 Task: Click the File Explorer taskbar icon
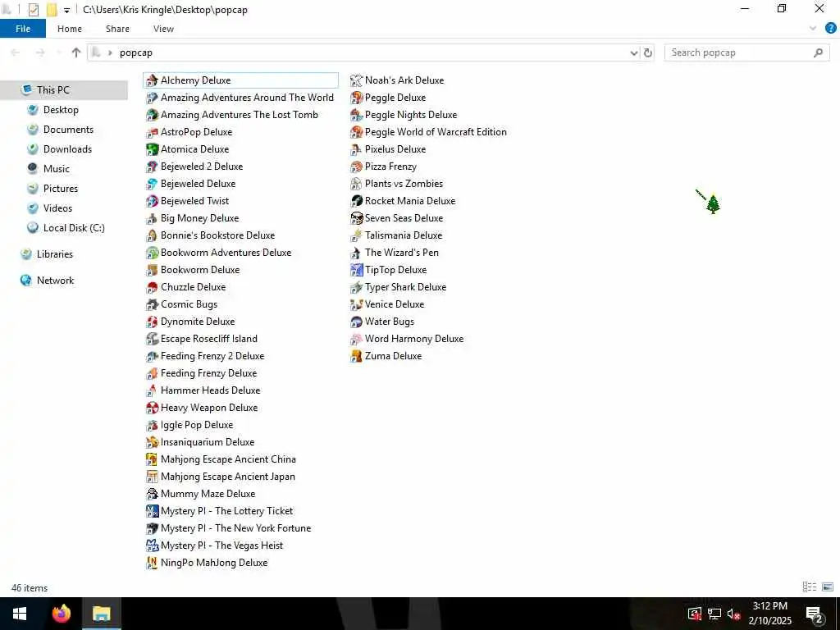101,614
